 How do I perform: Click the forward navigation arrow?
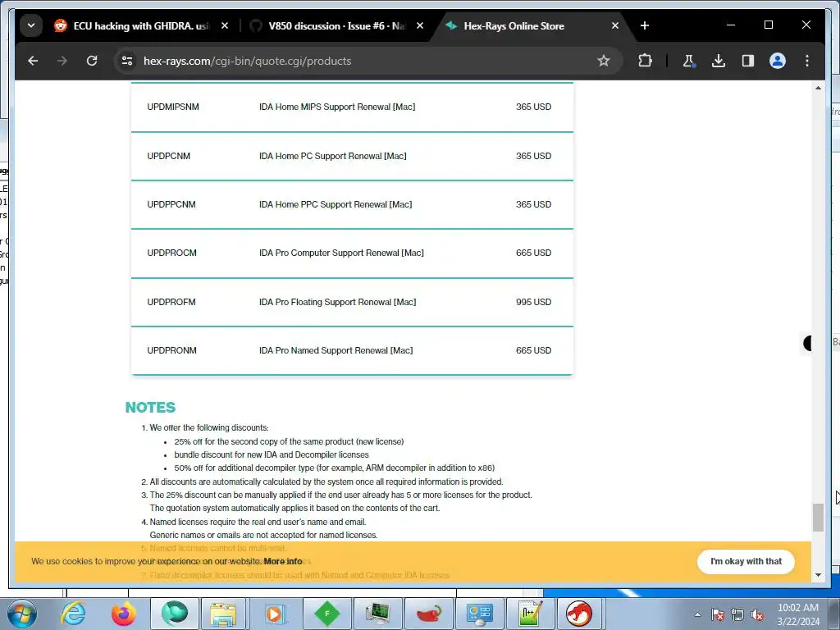(62, 61)
